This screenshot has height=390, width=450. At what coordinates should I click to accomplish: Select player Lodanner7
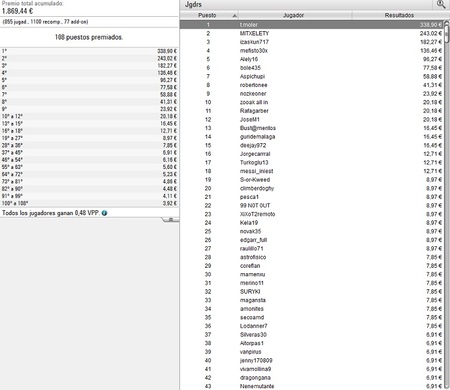pyautogui.click(x=253, y=326)
